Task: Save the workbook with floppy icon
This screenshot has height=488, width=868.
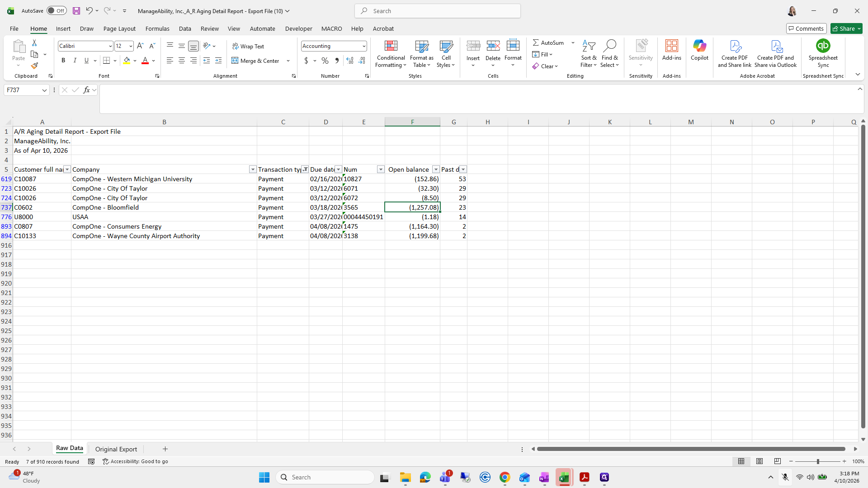Action: [x=76, y=11]
